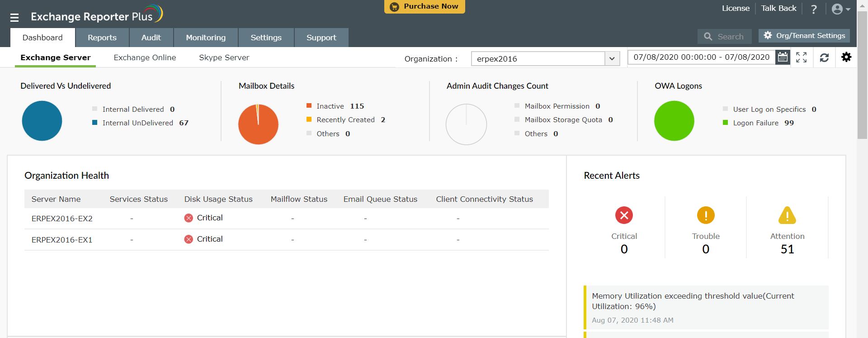
Task: Toggle fullscreen dashboard view
Action: point(801,57)
